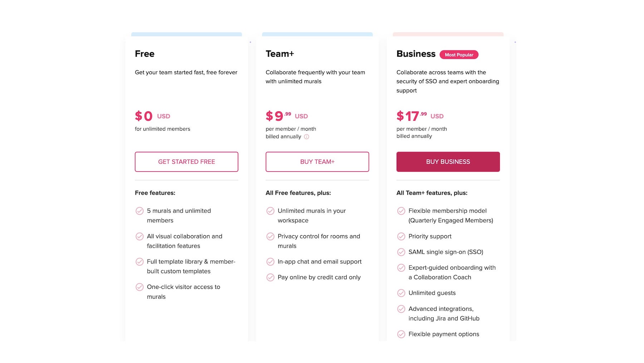Click checkmark beside Advanced integrations feature
The image size is (644, 363).
401,309
